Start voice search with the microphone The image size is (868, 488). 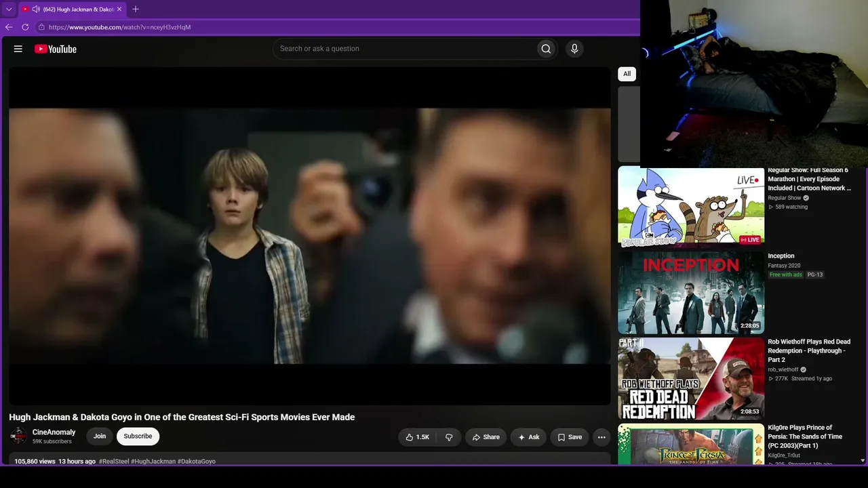574,49
